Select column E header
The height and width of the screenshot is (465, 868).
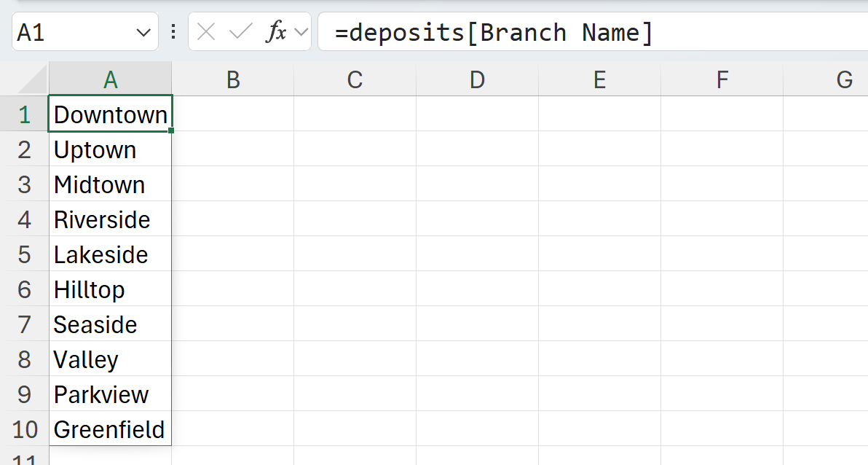click(x=599, y=79)
